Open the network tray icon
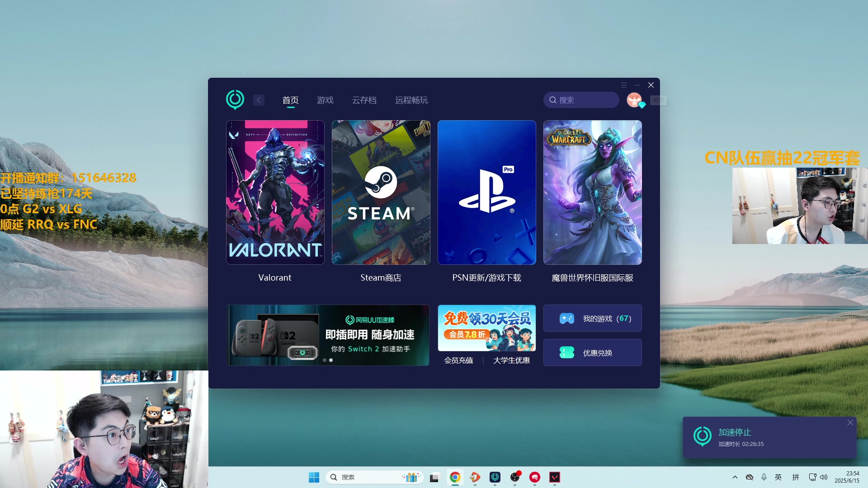Viewport: 868px width, 488px height. [x=812, y=477]
